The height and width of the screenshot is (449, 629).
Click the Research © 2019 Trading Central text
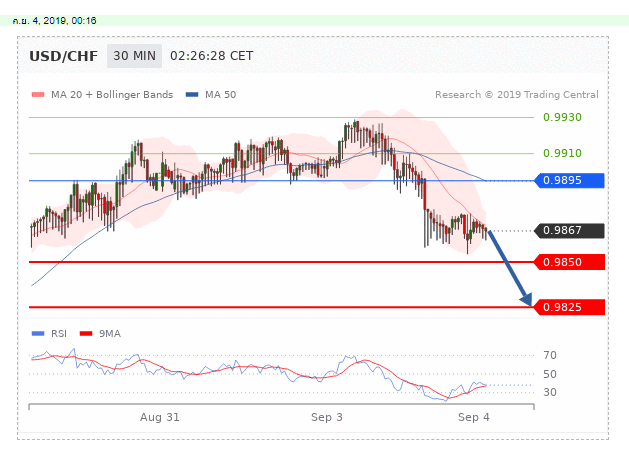point(517,95)
